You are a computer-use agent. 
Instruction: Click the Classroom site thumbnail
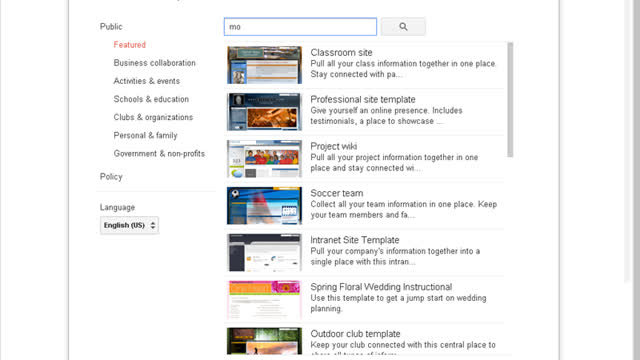(x=264, y=65)
